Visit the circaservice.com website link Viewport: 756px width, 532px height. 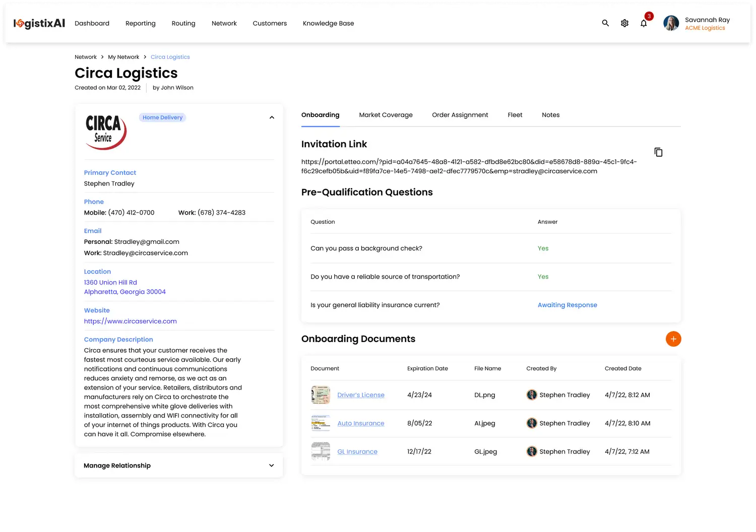coord(130,321)
